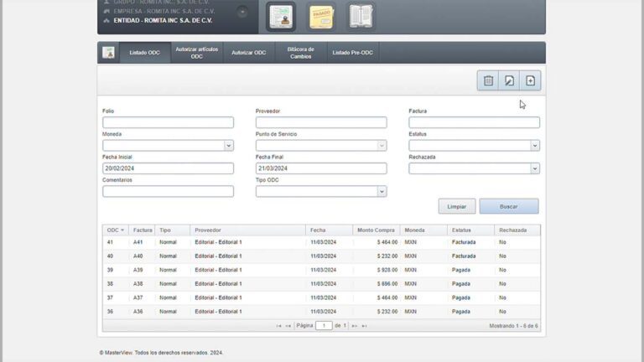This screenshot has width=644, height=362.
Task: Expand the Estatus dropdown
Action: (x=534, y=146)
